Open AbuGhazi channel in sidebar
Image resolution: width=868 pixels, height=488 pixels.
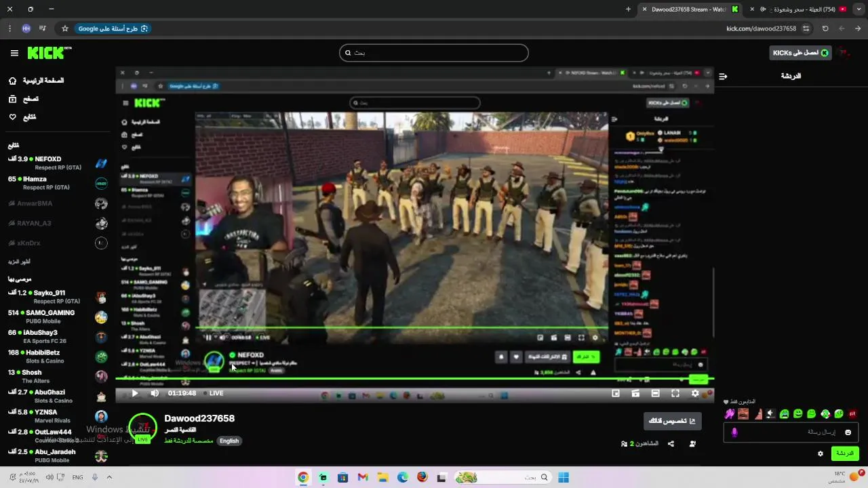click(x=58, y=396)
